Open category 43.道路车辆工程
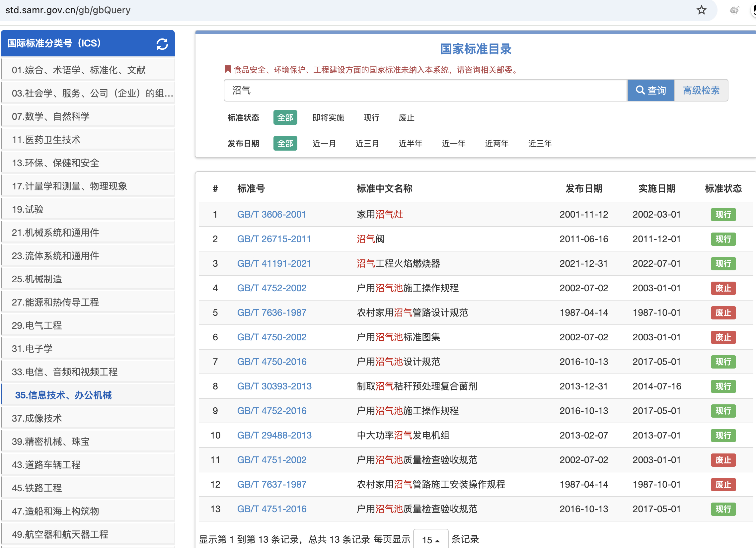 pos(88,464)
